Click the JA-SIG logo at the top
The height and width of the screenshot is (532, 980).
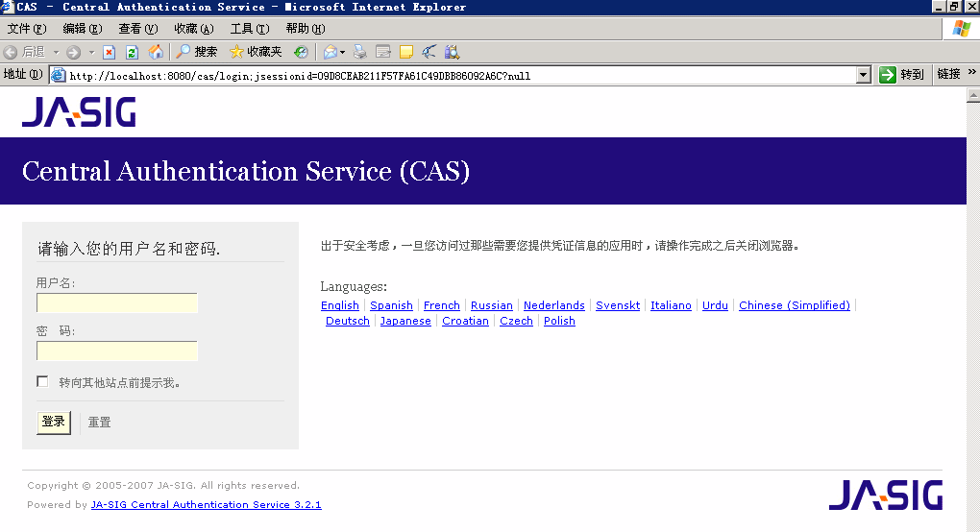click(x=79, y=111)
